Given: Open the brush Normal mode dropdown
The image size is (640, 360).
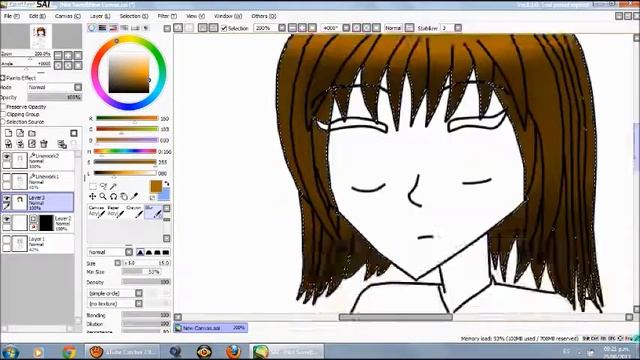Looking at the screenshot, I should click(129, 252).
